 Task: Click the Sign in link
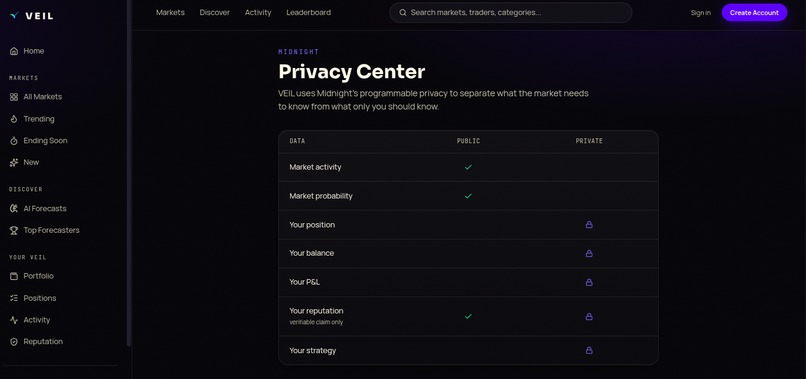coord(701,13)
